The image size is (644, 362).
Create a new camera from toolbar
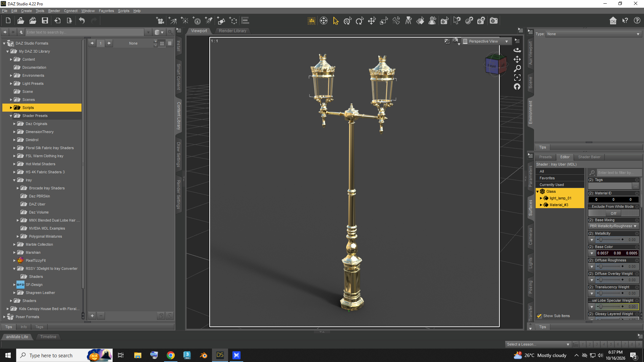[x=160, y=21]
